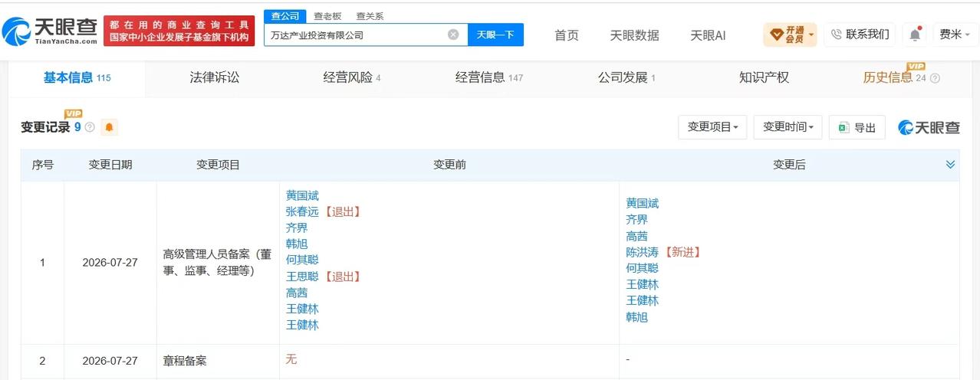Switch to 历史信息 tab
980x380 pixels.
(x=894, y=77)
